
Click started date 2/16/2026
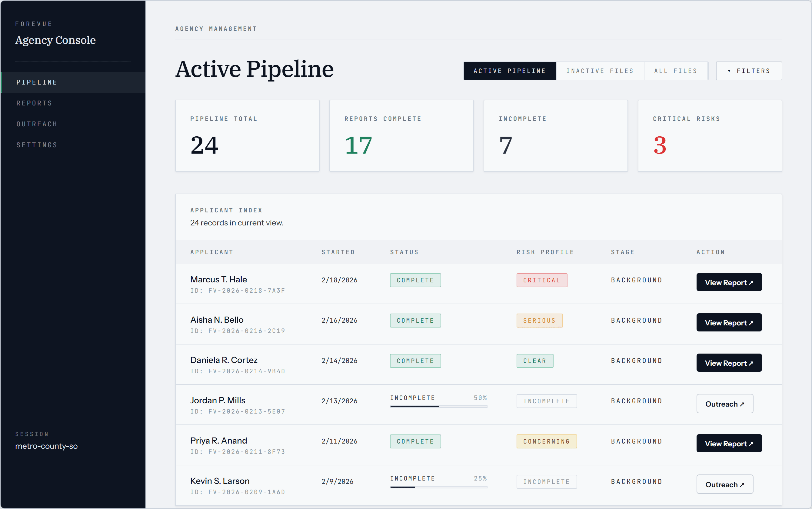(x=339, y=321)
